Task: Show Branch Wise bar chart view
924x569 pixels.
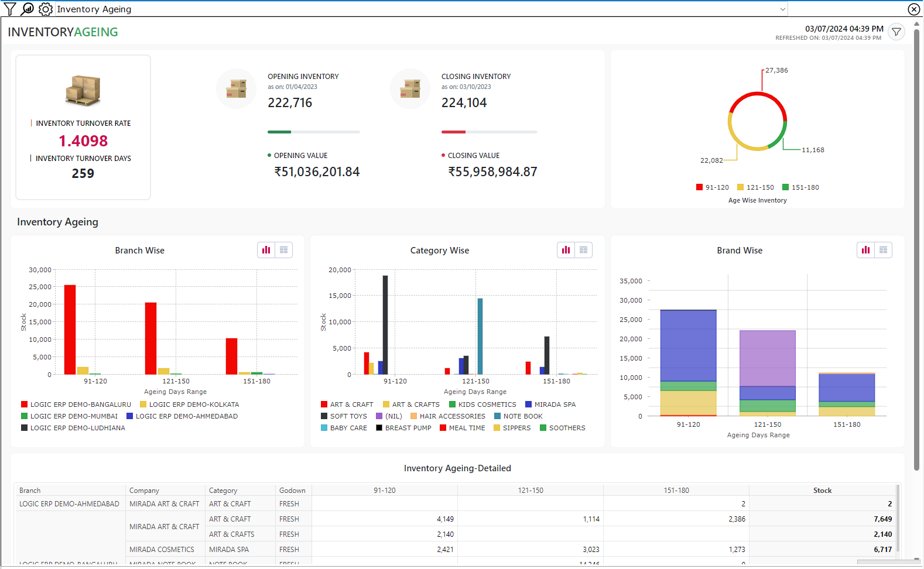Action: (266, 250)
